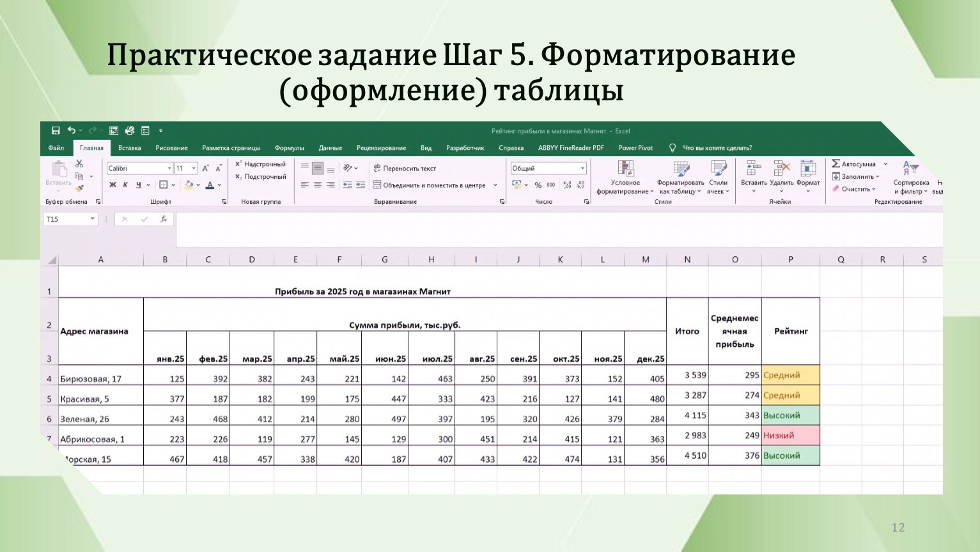
Task: Select the Format Painter brush icon
Action: (79, 188)
